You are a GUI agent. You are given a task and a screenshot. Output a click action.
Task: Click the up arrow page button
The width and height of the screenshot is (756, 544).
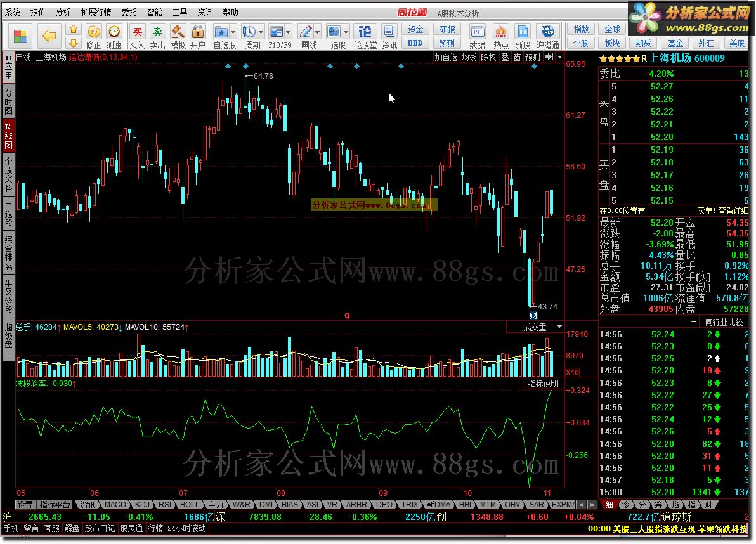pos(74,29)
